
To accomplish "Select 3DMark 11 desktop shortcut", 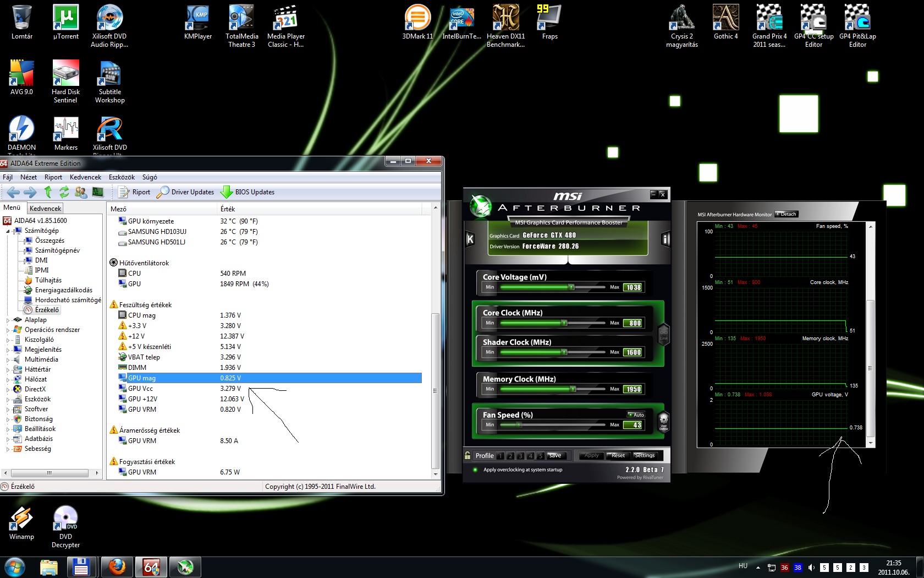I will tap(418, 23).
